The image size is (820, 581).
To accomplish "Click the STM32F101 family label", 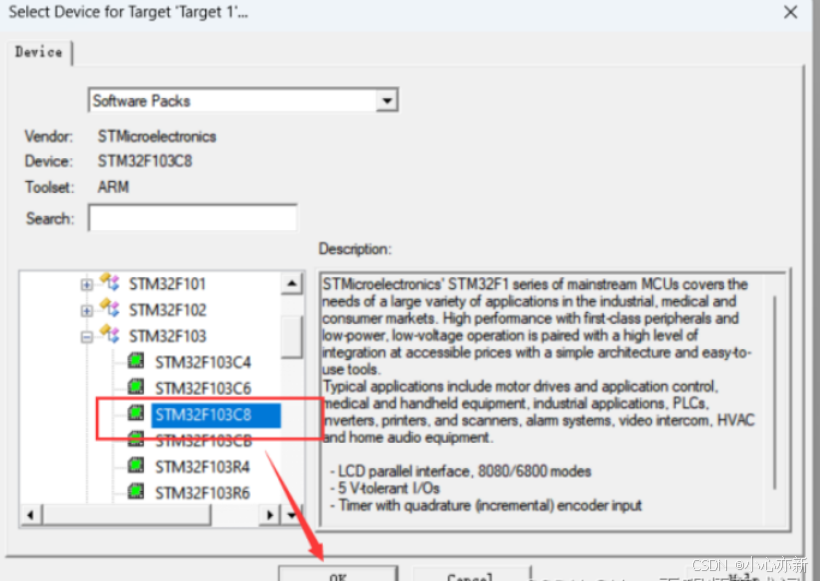I will coord(167,284).
